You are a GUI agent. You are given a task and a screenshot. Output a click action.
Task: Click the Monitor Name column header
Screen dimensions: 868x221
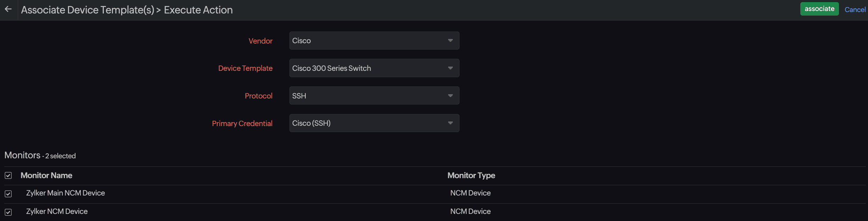point(46,176)
